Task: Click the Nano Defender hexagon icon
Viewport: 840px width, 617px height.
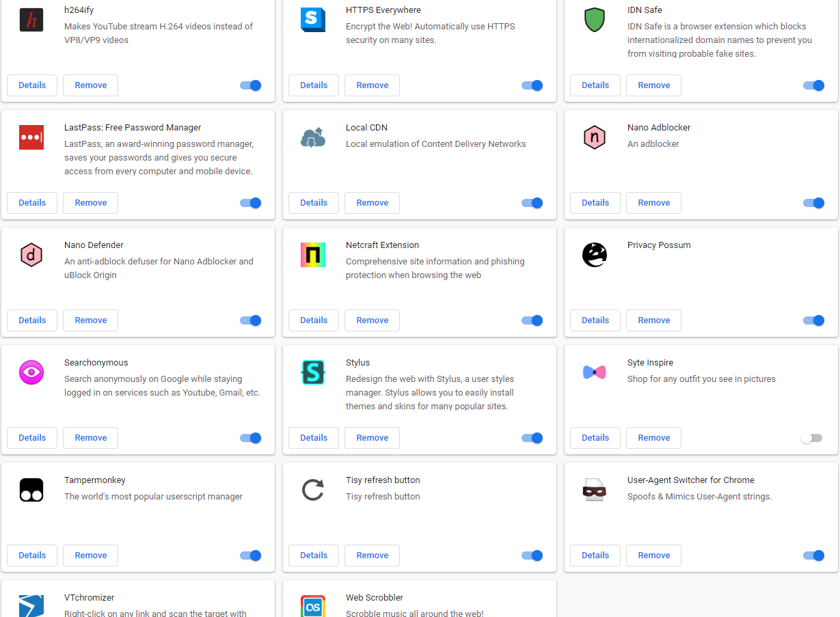Action: coord(31,256)
